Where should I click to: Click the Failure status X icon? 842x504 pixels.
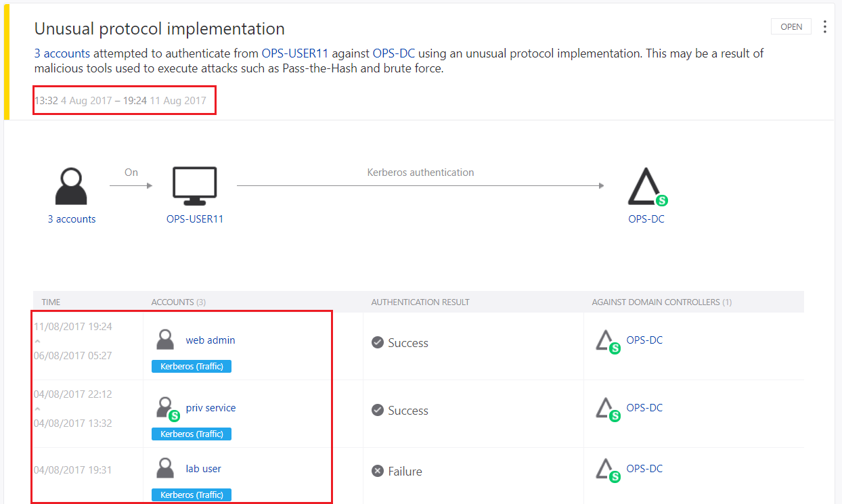[378, 471]
